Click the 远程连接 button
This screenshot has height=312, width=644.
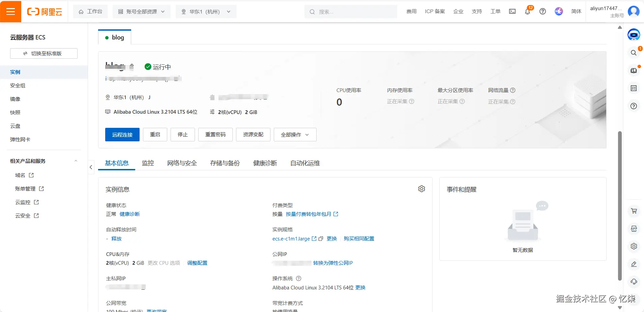(x=122, y=135)
